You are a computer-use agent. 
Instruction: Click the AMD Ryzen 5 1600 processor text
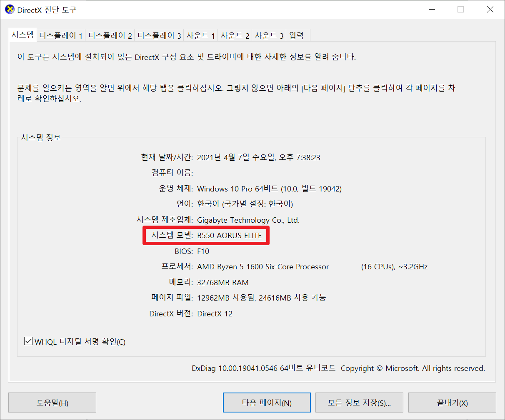263,267
